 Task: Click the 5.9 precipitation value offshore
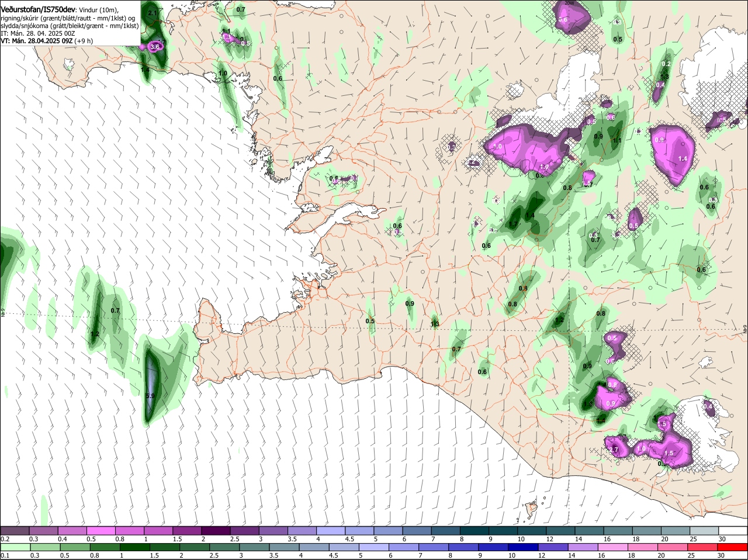click(x=150, y=396)
